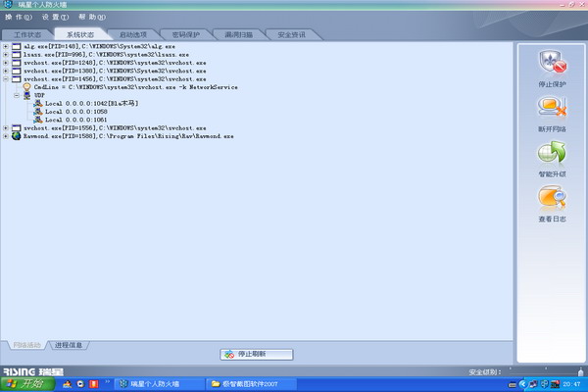This screenshot has width=588, height=392.
Task: Select the UDP node label
Action: tap(39, 95)
